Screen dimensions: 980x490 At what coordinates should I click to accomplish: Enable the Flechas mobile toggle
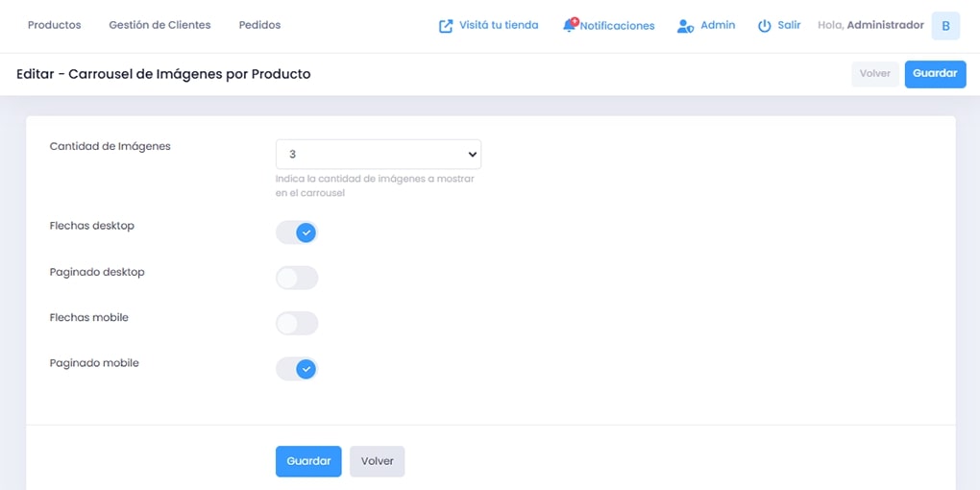[x=297, y=324]
